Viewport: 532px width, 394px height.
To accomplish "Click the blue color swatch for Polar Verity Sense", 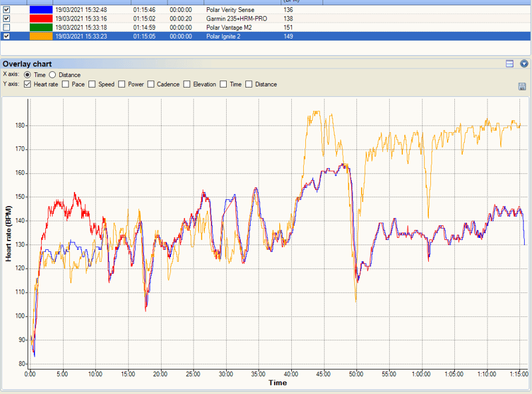I will (41, 10).
